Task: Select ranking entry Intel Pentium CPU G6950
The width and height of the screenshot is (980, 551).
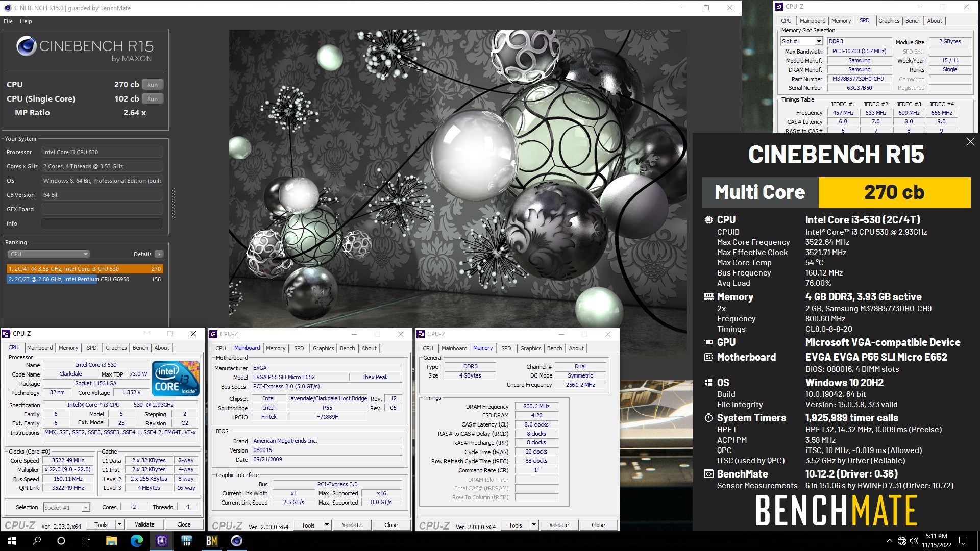Action: coord(85,279)
